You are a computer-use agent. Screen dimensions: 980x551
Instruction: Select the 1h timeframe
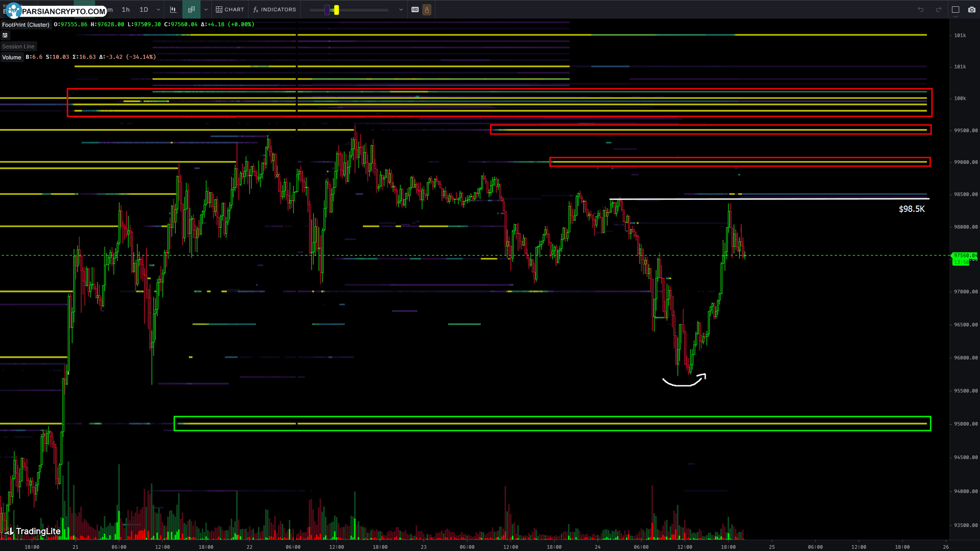tap(126, 10)
